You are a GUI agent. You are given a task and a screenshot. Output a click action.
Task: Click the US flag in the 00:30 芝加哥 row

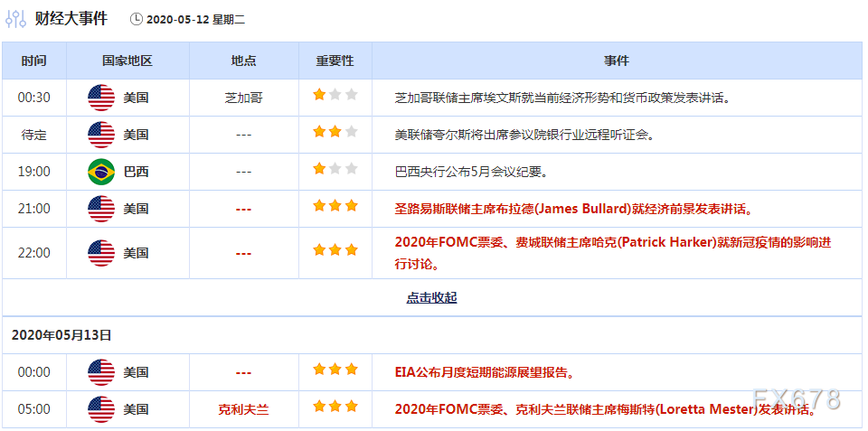point(101,98)
